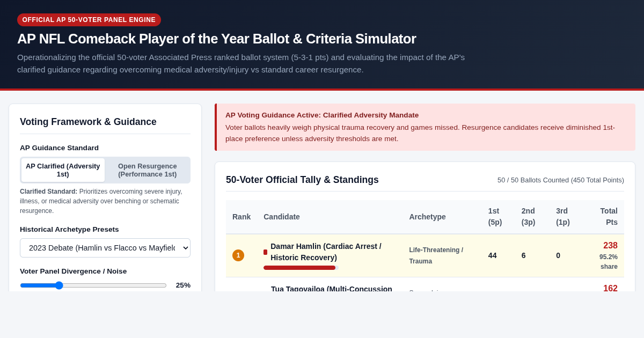
Task: Select AP Clarified (Adversity 1st) standard
Action: pos(63,170)
